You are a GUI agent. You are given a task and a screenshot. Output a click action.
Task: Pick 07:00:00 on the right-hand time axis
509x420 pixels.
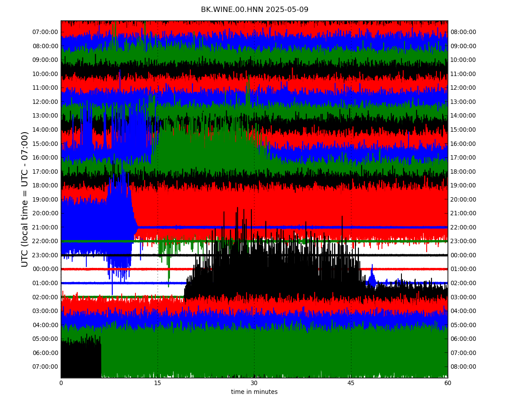click(463, 353)
